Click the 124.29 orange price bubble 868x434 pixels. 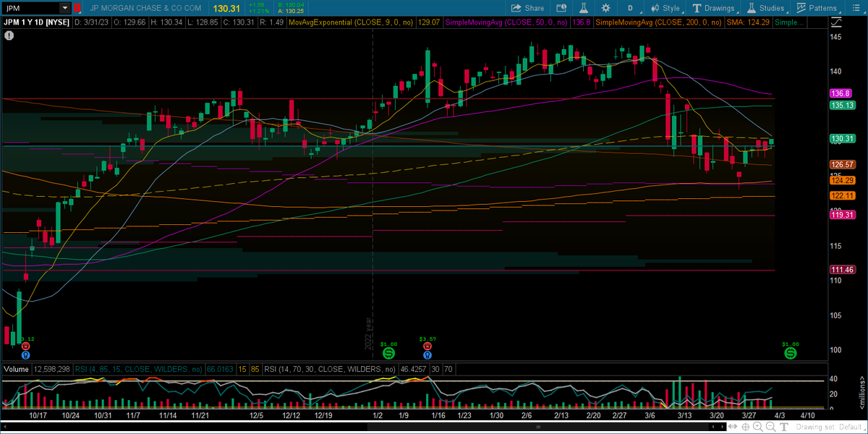click(843, 180)
